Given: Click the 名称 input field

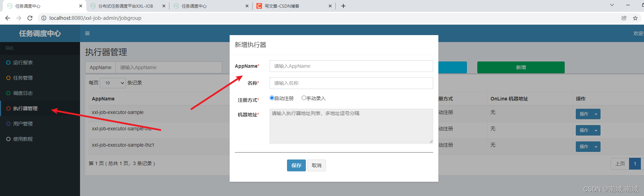Looking at the screenshot, I should point(351,83).
